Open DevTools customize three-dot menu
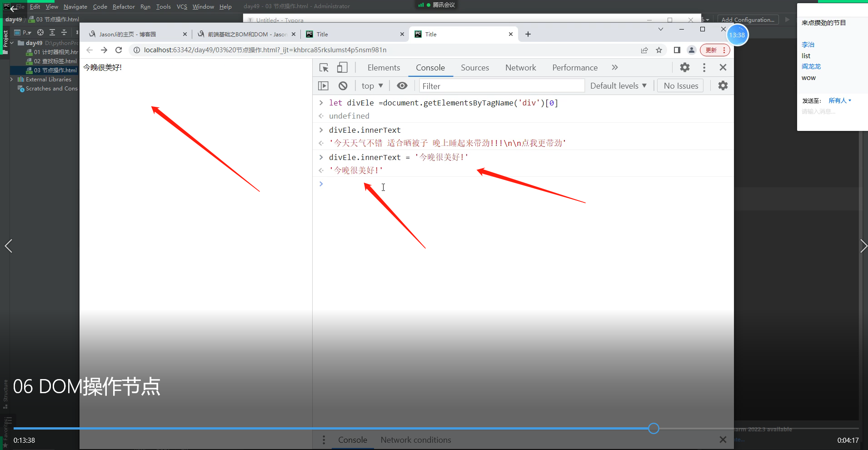 (x=704, y=68)
